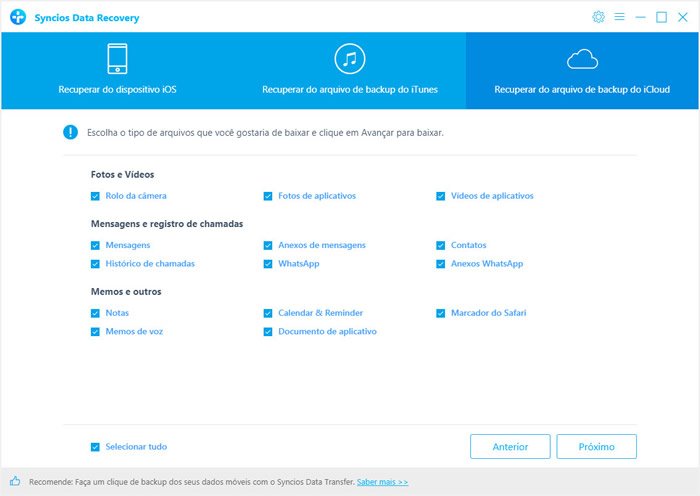Uncheck Memos de voz checkbox
This screenshot has width=700, height=496.
95,332
